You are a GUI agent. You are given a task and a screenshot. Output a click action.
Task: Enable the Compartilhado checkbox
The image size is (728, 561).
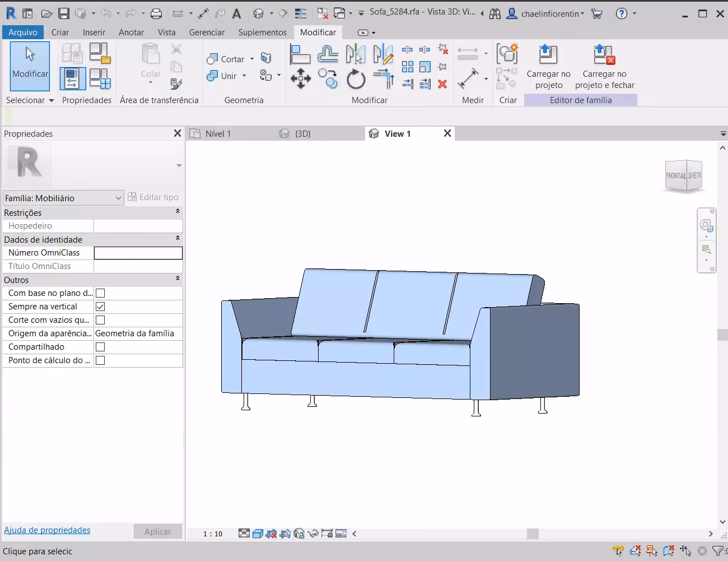tap(100, 347)
